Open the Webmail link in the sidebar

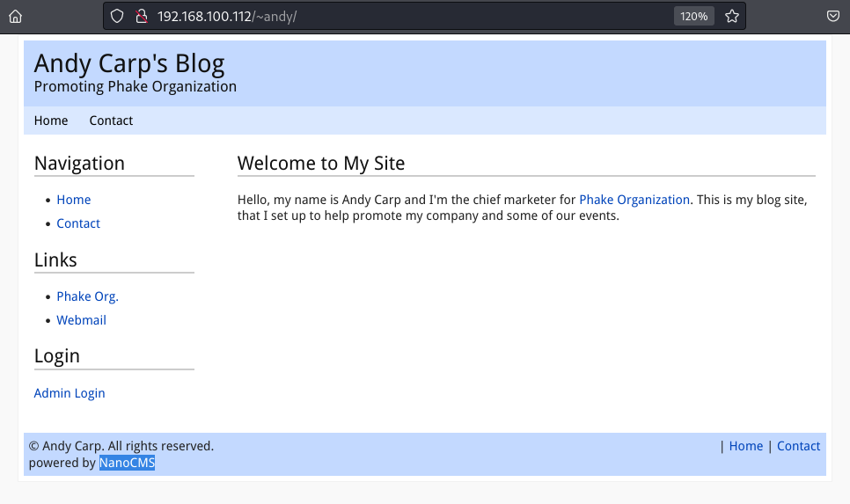(x=81, y=320)
